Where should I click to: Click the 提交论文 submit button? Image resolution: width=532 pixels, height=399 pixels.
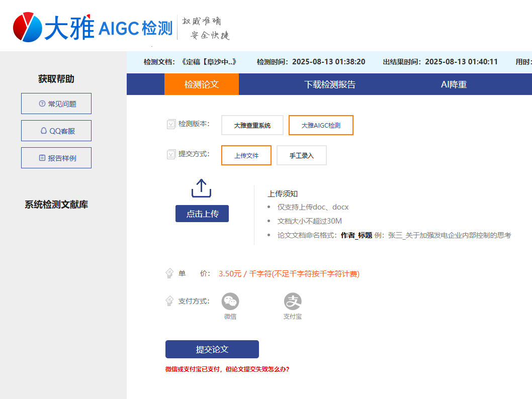212,349
